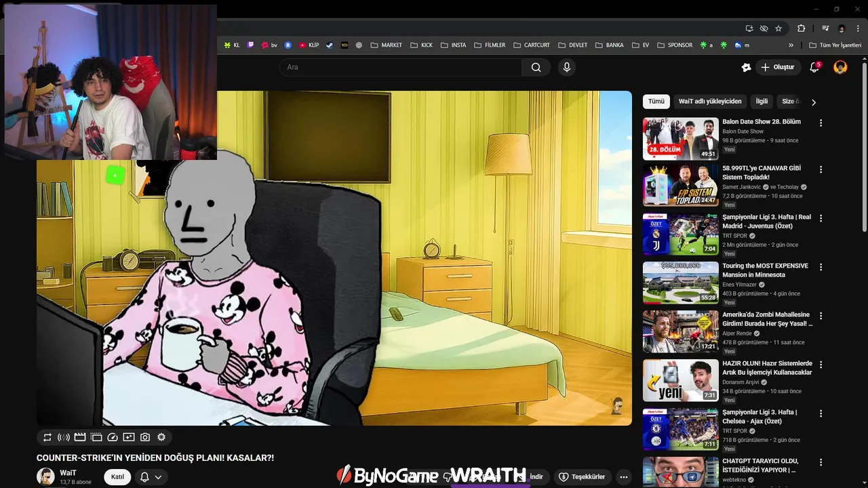Open Chrome media controls icon
This screenshot has height=488, width=868.
click(825, 28)
